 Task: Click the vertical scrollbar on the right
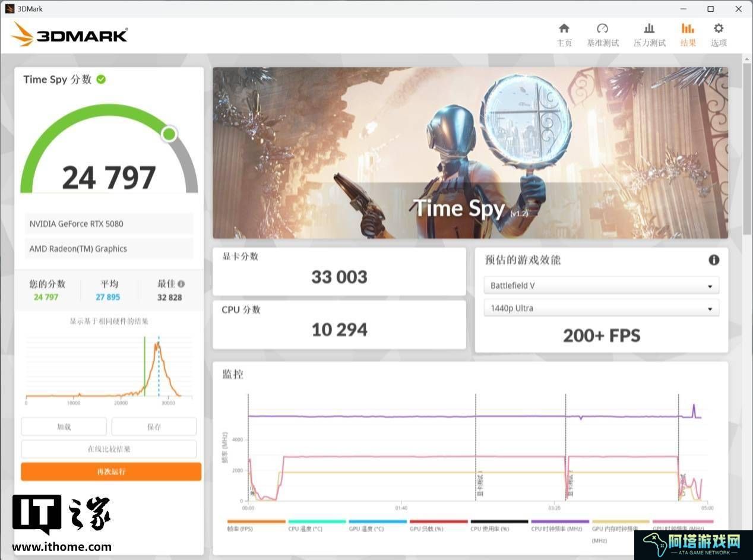pos(747,148)
